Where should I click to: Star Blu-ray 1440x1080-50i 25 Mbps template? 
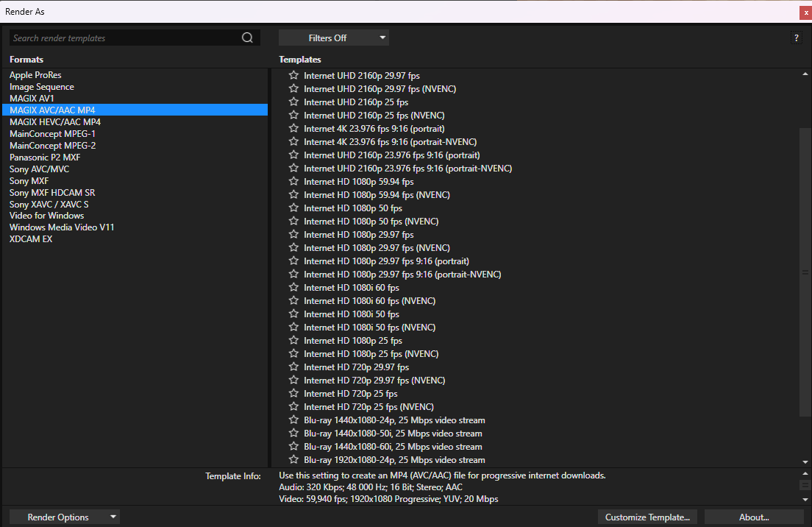pos(293,434)
